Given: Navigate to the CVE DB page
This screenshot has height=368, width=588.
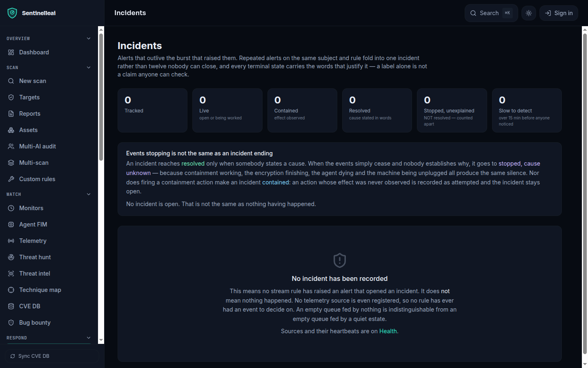Looking at the screenshot, I should 49,306.
